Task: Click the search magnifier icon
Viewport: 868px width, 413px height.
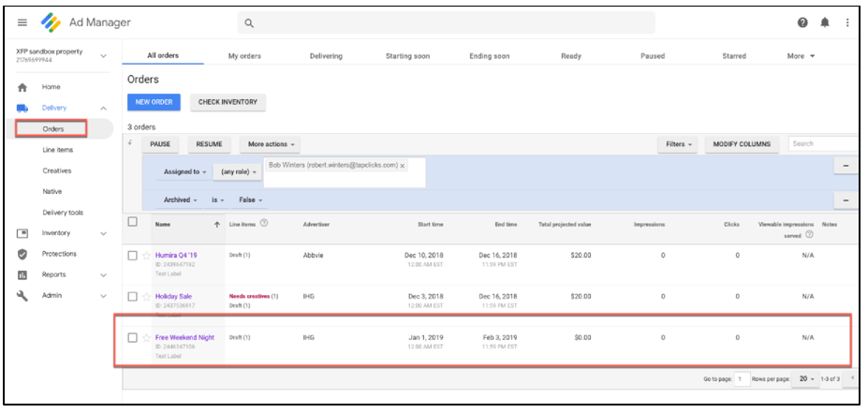Action: pyautogui.click(x=249, y=23)
